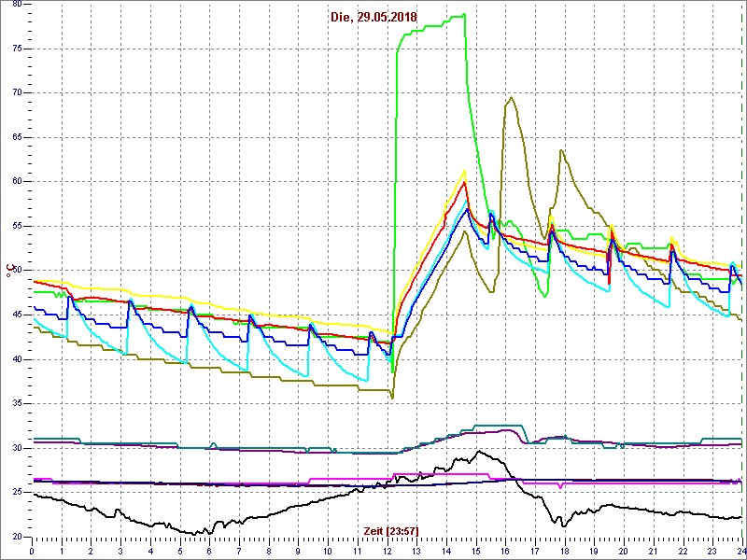Click hour '23' on the time axis

[712, 551]
